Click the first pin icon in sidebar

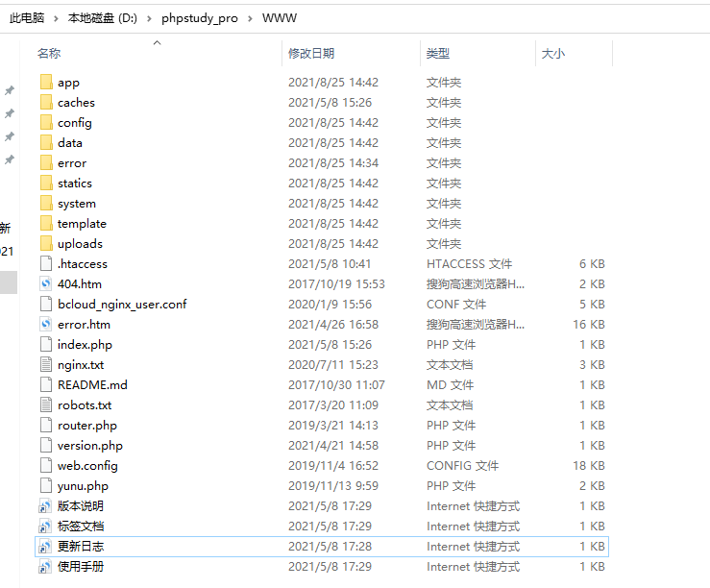pyautogui.click(x=9, y=90)
